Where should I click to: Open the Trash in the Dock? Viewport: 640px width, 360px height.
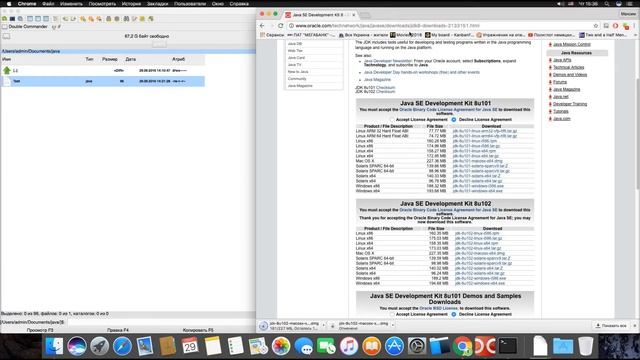pyautogui.click(x=586, y=346)
